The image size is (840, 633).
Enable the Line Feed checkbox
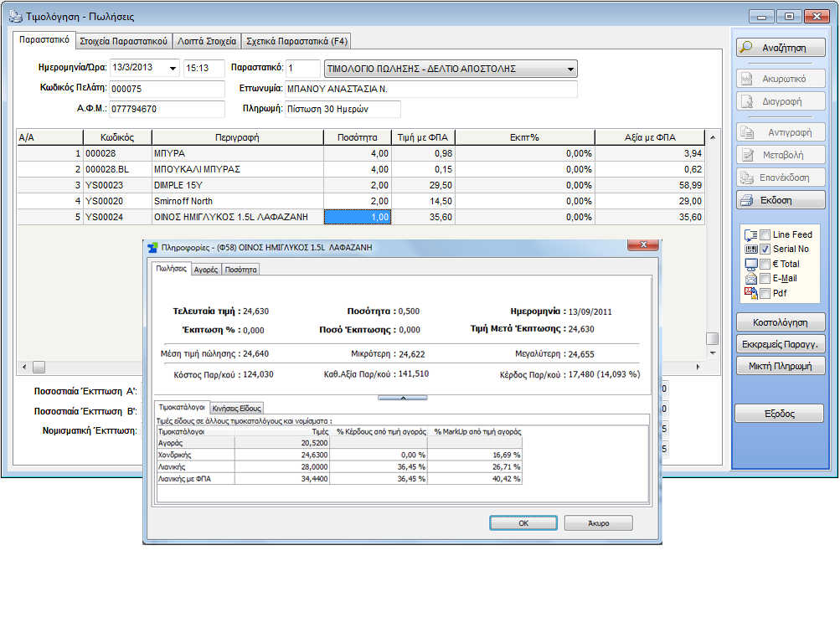pyautogui.click(x=765, y=234)
